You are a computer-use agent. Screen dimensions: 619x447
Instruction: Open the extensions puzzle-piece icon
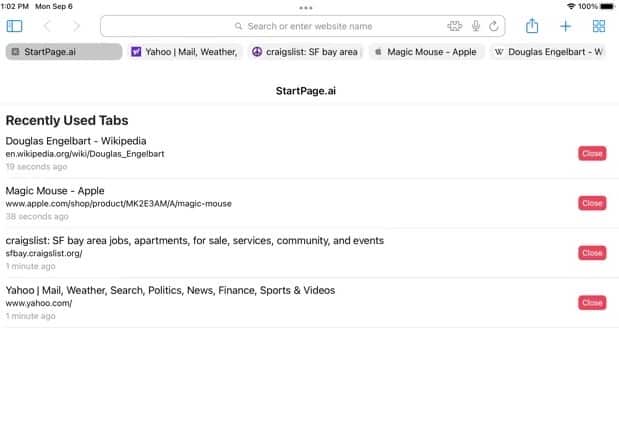click(454, 26)
